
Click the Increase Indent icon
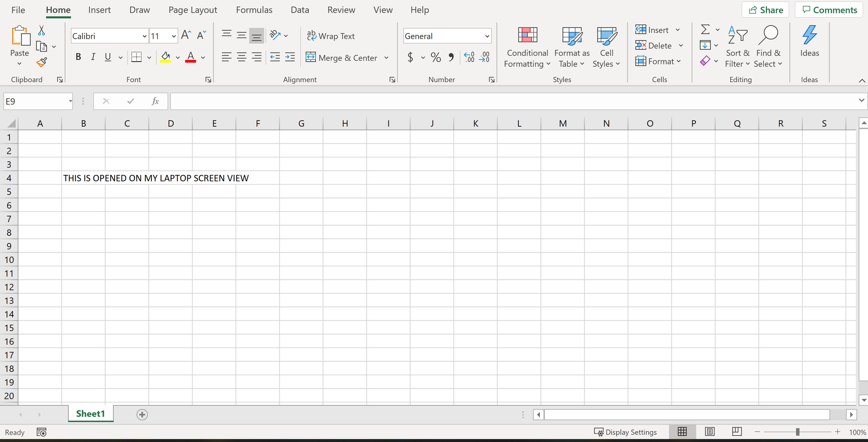point(290,57)
